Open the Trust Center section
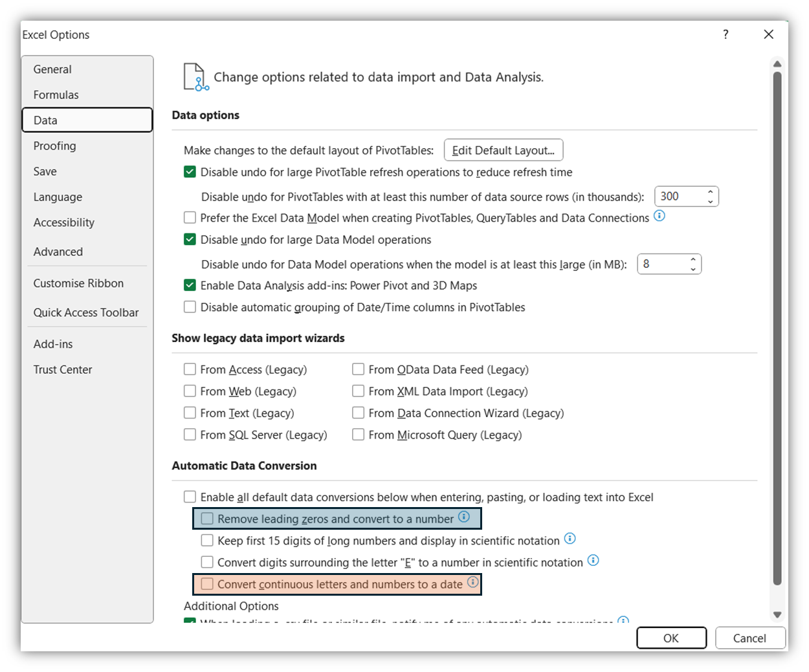Screen dimensions: 809x672 tap(62, 369)
